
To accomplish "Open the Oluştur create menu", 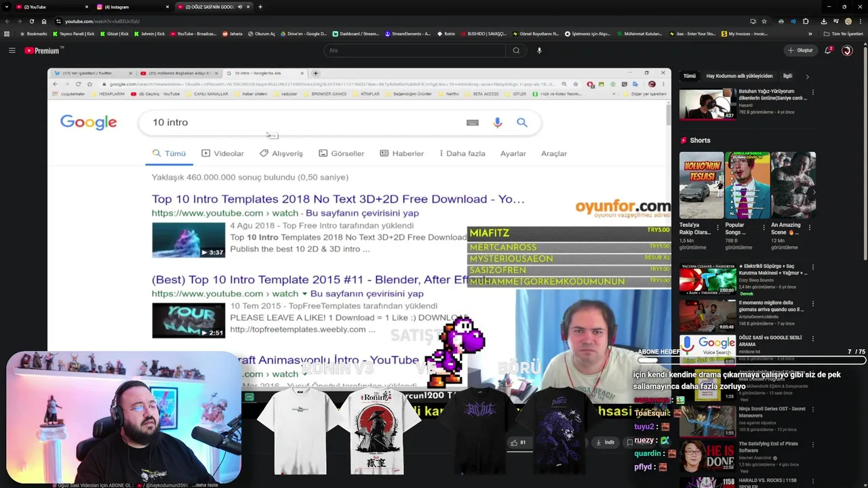I will point(801,50).
